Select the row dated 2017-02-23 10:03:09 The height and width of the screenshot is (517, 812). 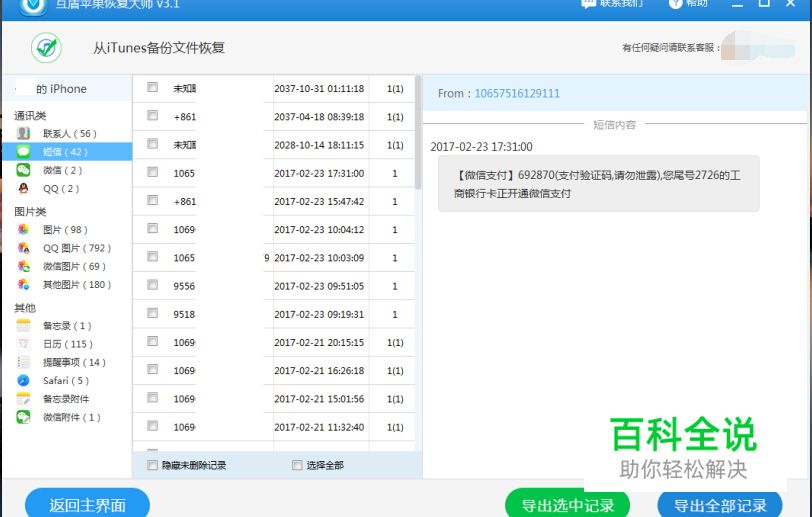tap(274, 257)
